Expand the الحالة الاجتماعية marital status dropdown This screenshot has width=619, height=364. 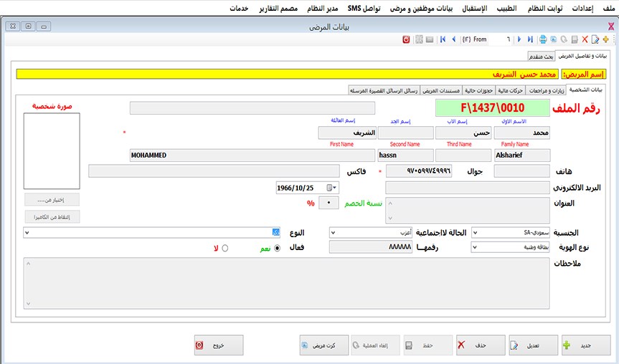pyautogui.click(x=333, y=233)
